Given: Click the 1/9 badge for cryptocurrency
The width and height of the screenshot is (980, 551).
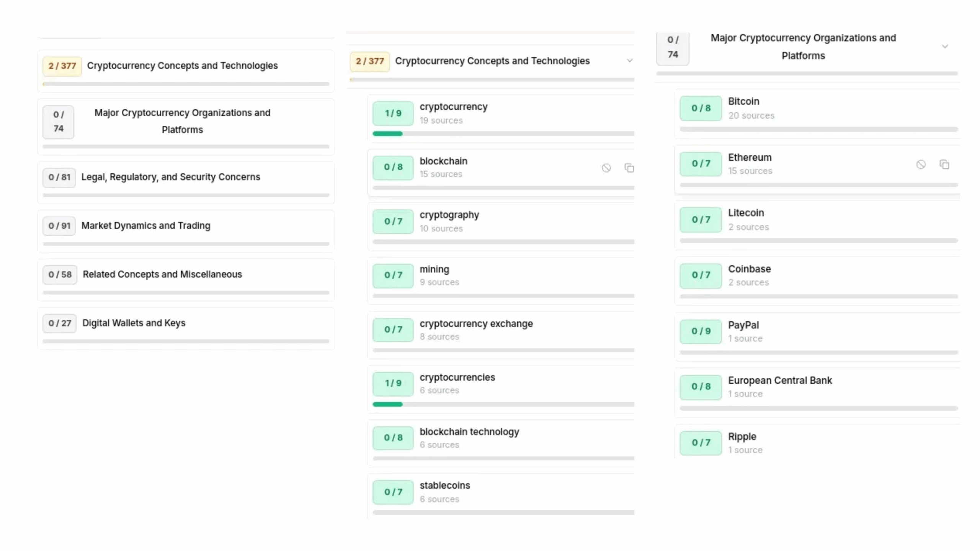Looking at the screenshot, I should click(x=393, y=113).
